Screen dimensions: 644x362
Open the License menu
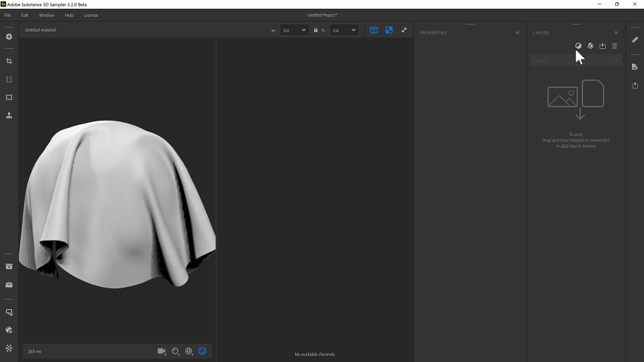(x=91, y=15)
